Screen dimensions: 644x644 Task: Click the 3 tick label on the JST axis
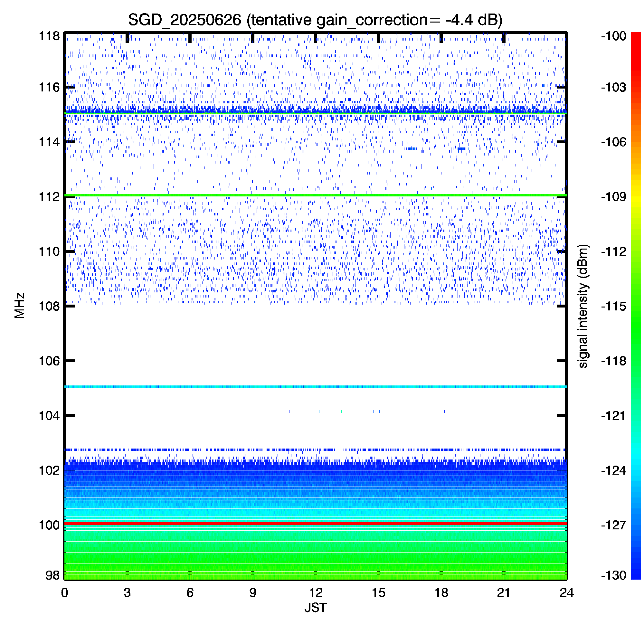[x=127, y=593]
